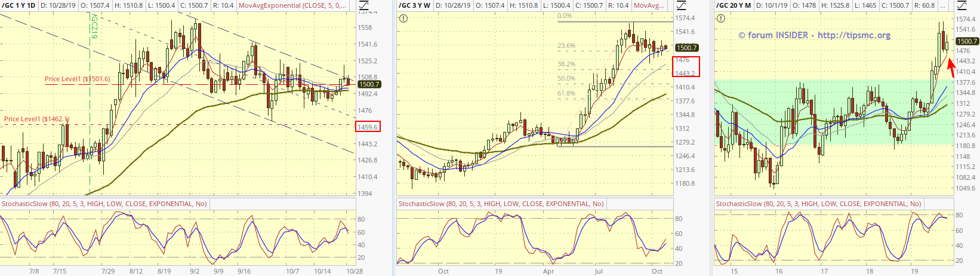Click StochasticSlow study title under daily chart
The height and width of the screenshot is (276, 980).
pos(104,204)
